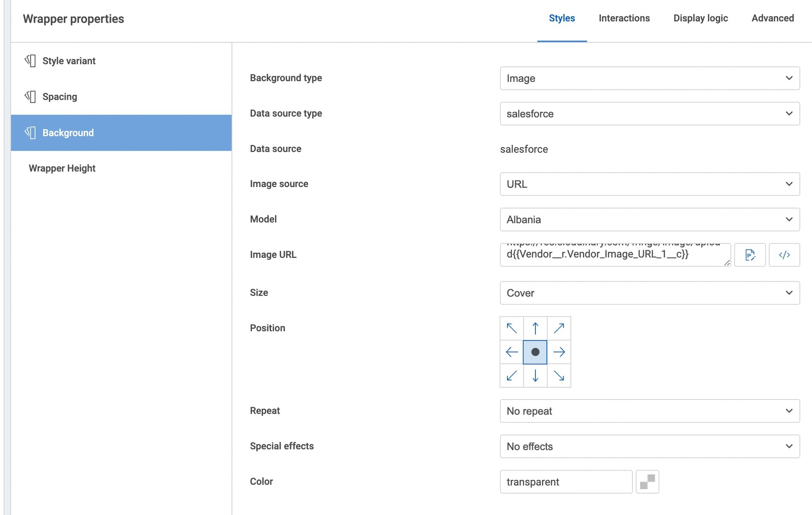Set position to top-left arrow

click(512, 328)
